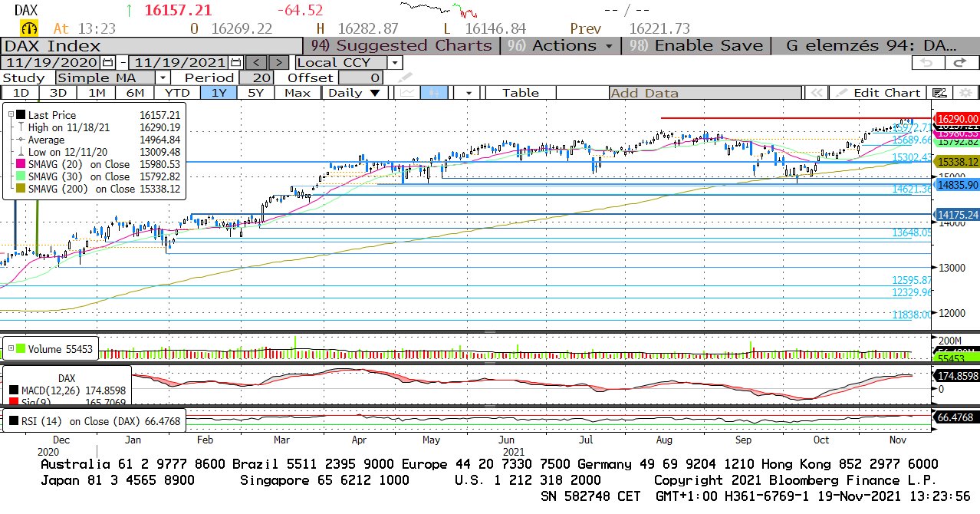Click the next period right arrow button
Screen dimensions: 980x514
tap(279, 62)
